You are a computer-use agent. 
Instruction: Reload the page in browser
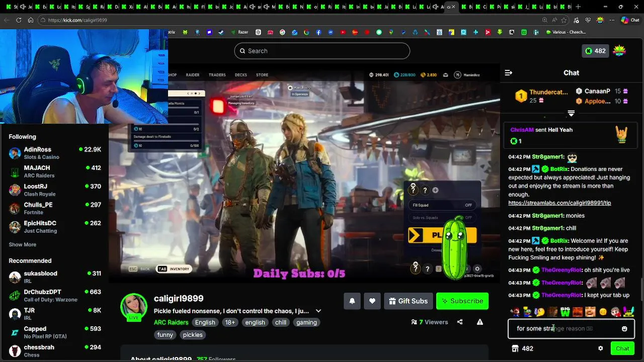click(x=19, y=20)
